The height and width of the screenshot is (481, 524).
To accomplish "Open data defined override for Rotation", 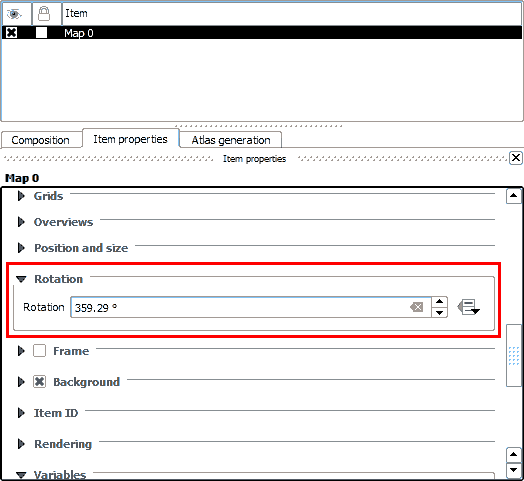I will [468, 307].
